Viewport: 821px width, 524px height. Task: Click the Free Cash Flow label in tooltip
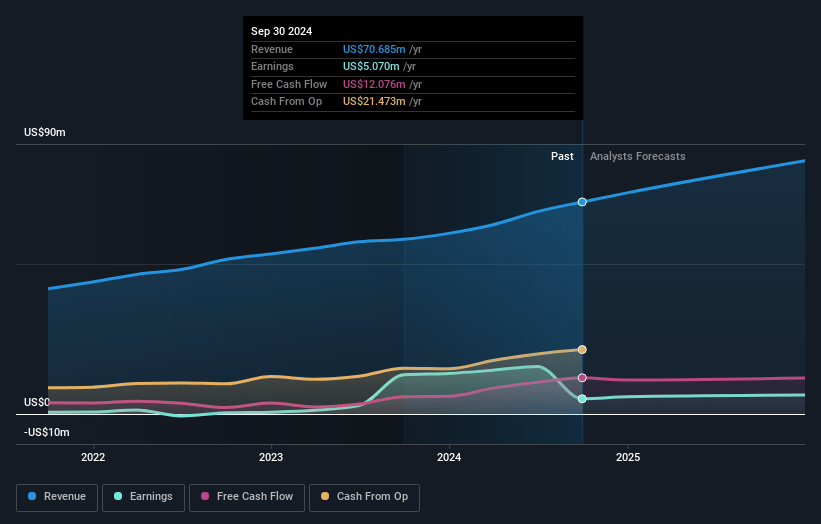point(289,84)
